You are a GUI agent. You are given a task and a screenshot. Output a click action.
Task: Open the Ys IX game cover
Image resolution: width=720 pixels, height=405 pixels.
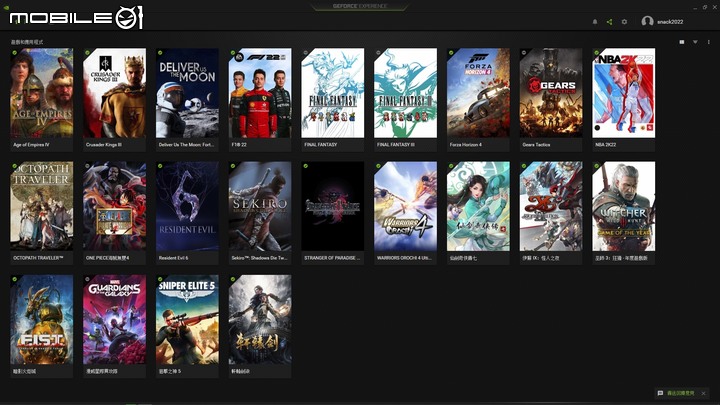point(551,206)
